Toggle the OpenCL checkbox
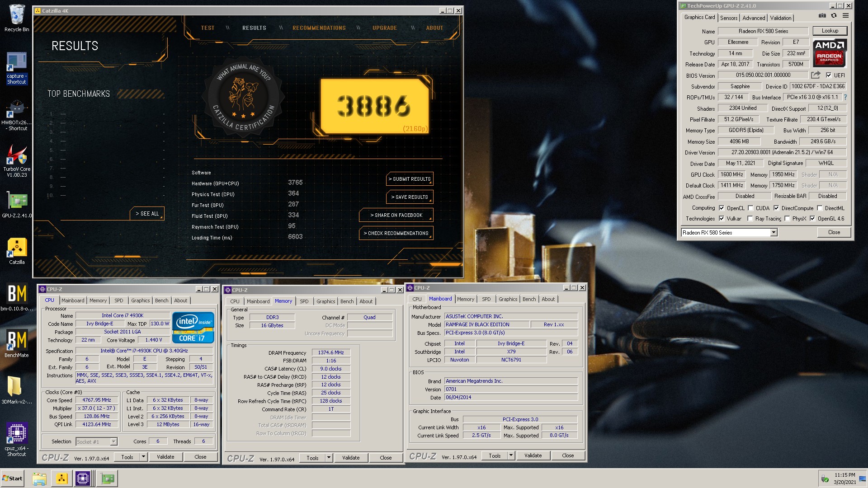 click(x=722, y=208)
